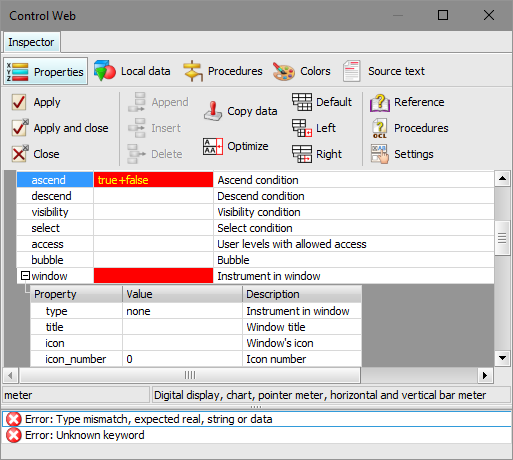
Task: Select the Left column layout icon
Action: pos(302,128)
